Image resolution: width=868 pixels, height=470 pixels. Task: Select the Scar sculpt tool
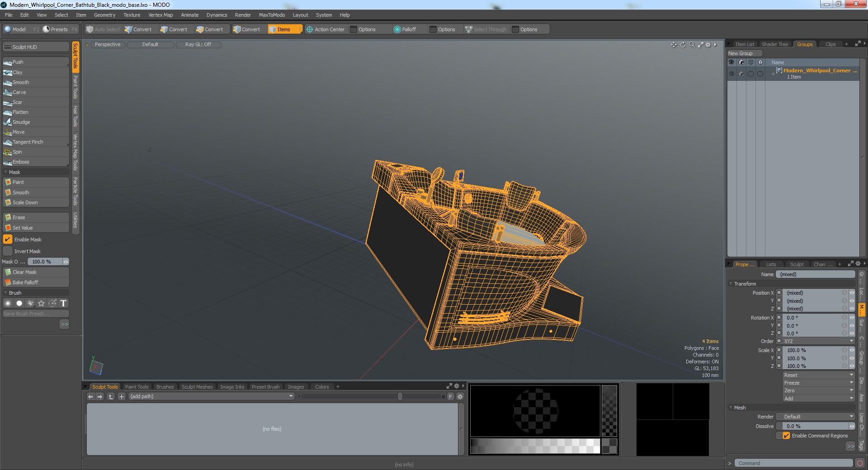pyautogui.click(x=36, y=102)
